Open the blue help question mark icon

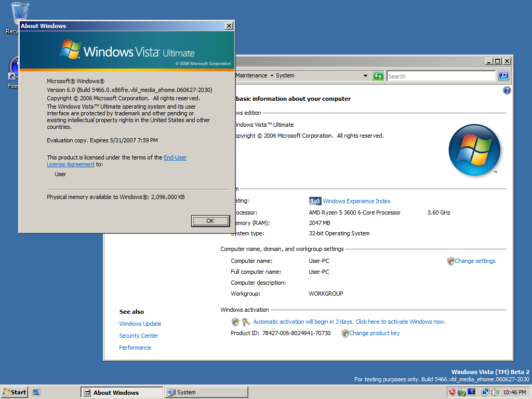pos(507,90)
